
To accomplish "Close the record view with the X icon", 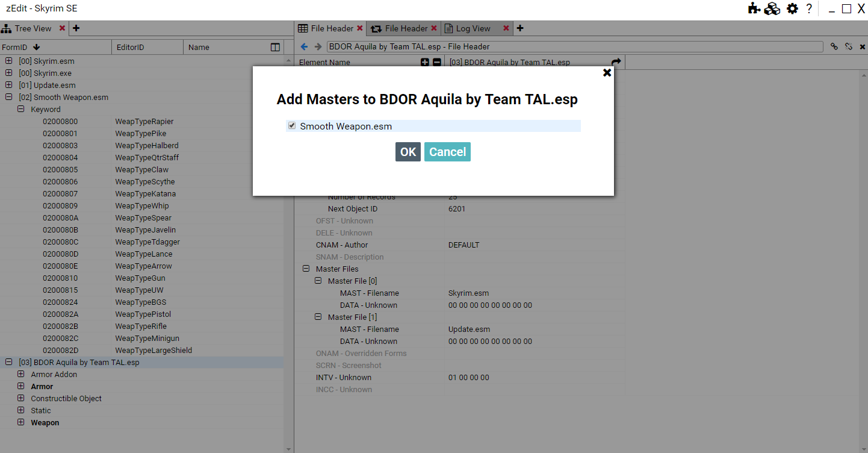I will [863, 46].
